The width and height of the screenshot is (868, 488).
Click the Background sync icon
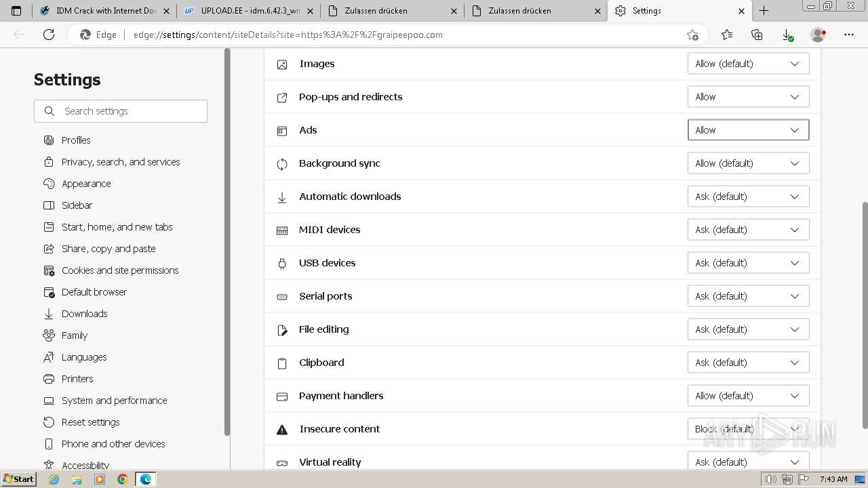click(282, 164)
